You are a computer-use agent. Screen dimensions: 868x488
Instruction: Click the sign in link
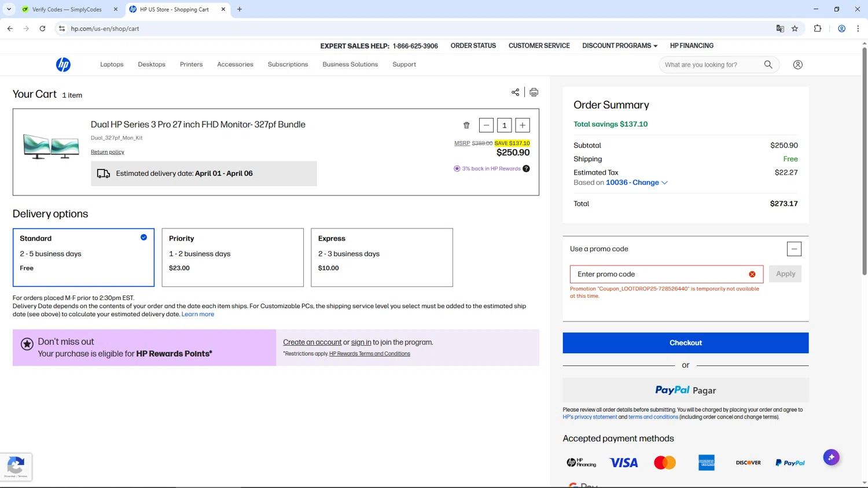(x=361, y=342)
